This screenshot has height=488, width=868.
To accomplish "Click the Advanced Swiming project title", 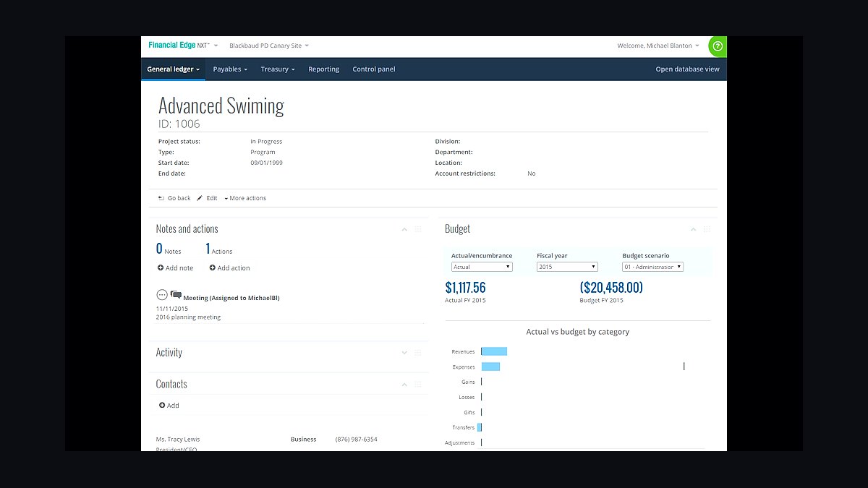I will click(221, 106).
